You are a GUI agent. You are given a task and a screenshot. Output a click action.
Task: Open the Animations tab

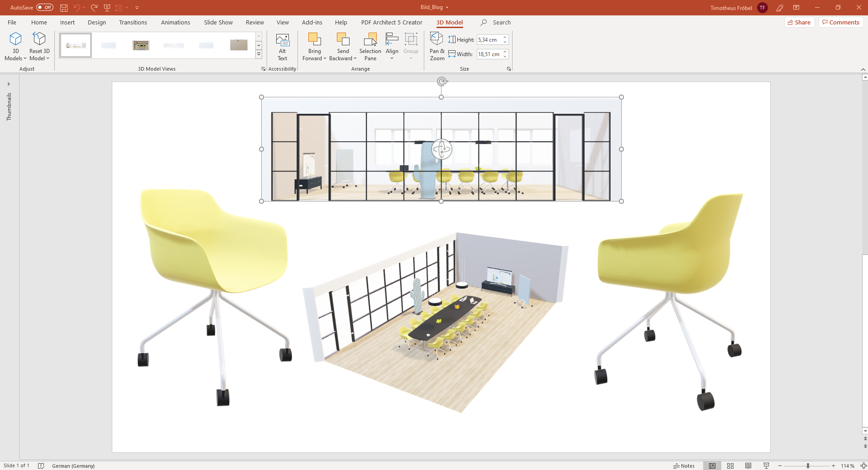(x=176, y=22)
